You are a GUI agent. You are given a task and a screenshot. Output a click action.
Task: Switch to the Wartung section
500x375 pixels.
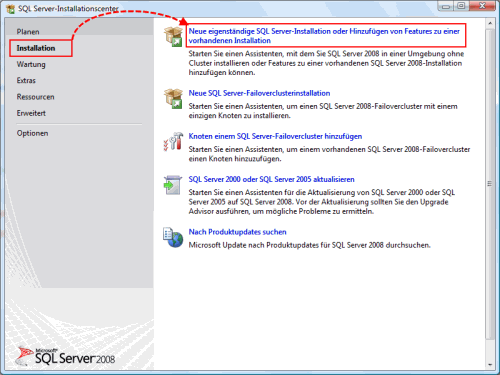pyautogui.click(x=31, y=64)
